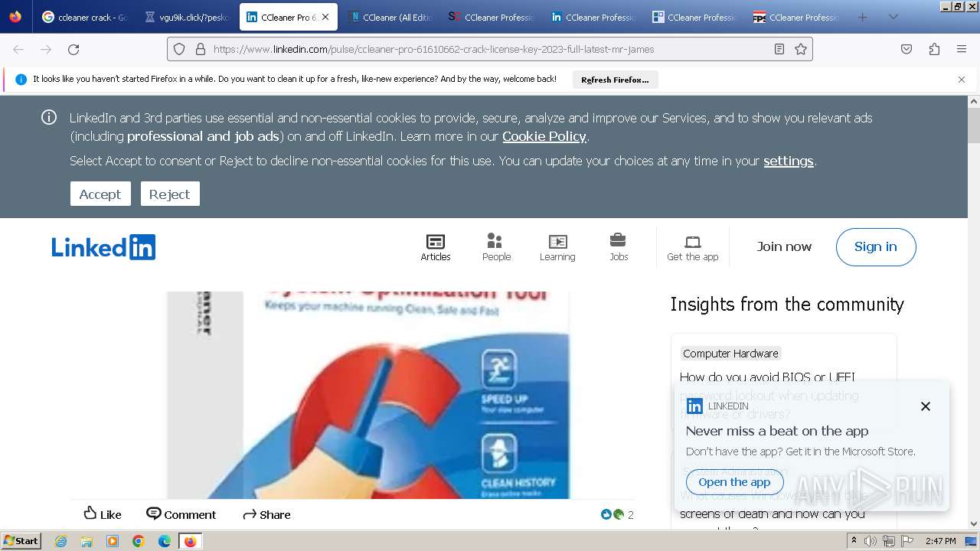Comment on the article
The width and height of the screenshot is (980, 551).
pos(181,514)
